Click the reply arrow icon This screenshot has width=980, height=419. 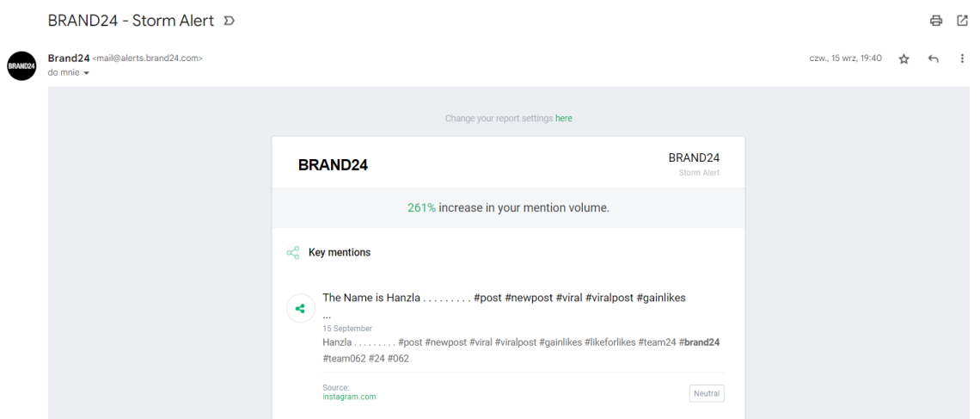pyautogui.click(x=934, y=59)
